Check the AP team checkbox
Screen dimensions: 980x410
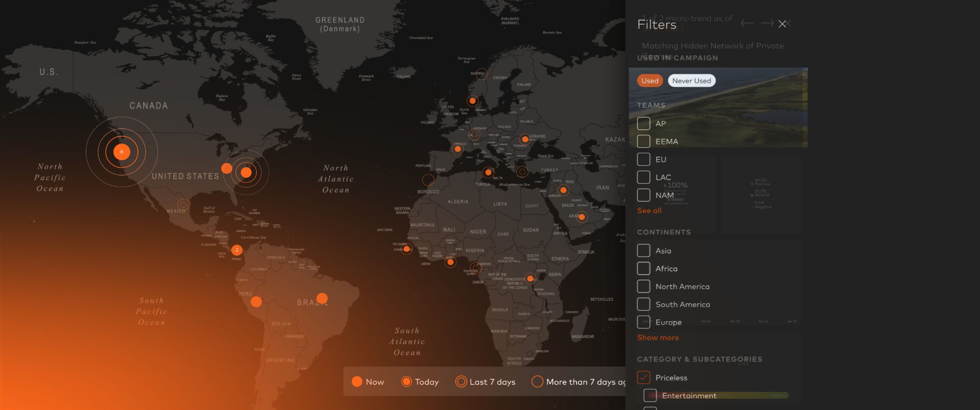click(643, 123)
